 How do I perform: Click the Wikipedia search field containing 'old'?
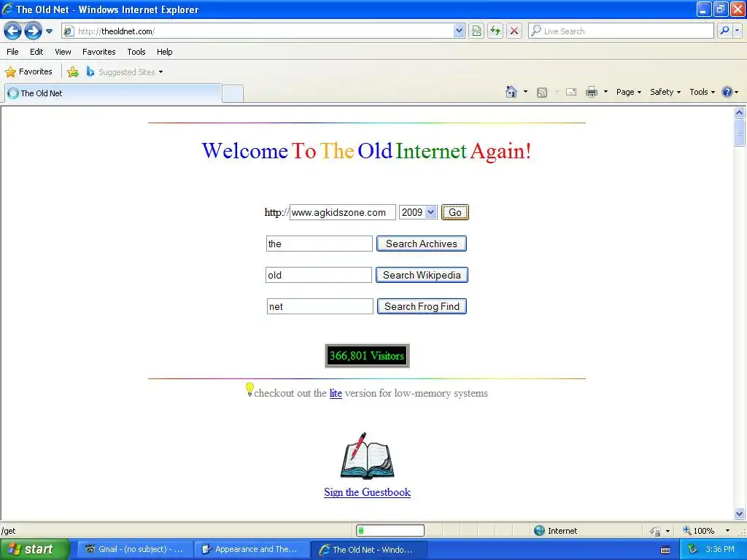click(319, 275)
